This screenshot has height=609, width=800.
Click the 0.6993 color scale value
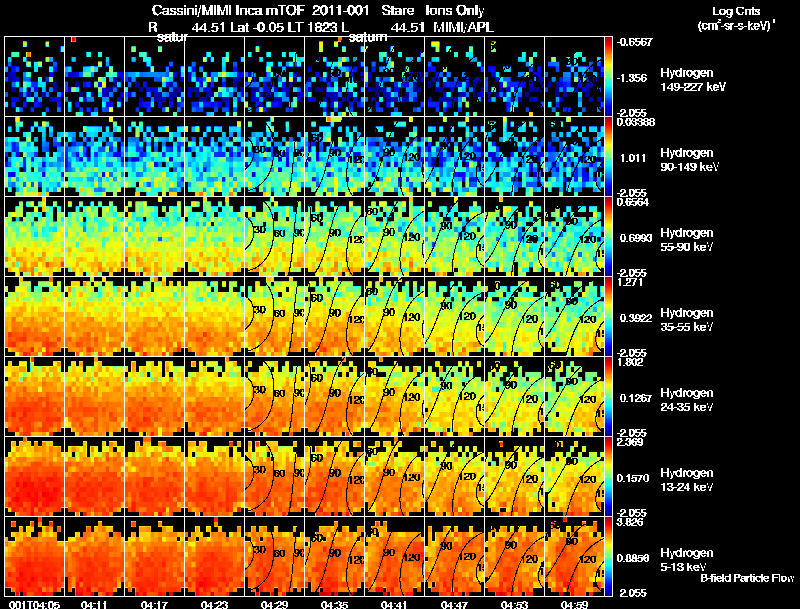[x=635, y=238]
